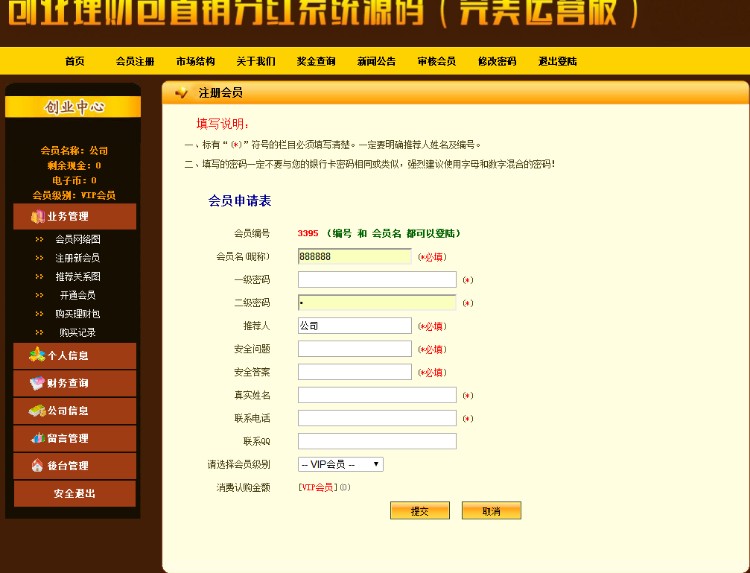Click the 取消 cancel button
Viewport: 750px width, 573px height.
[x=491, y=511]
